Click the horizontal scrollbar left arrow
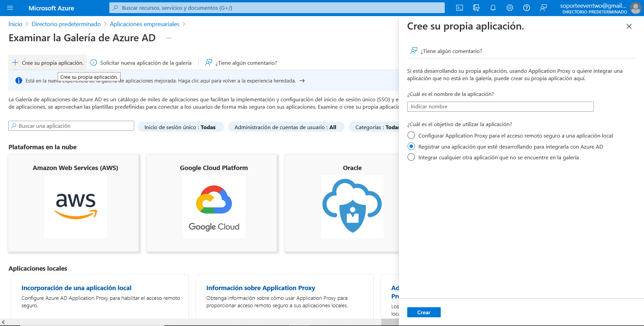The height and width of the screenshot is (326, 644). [x=3, y=322]
